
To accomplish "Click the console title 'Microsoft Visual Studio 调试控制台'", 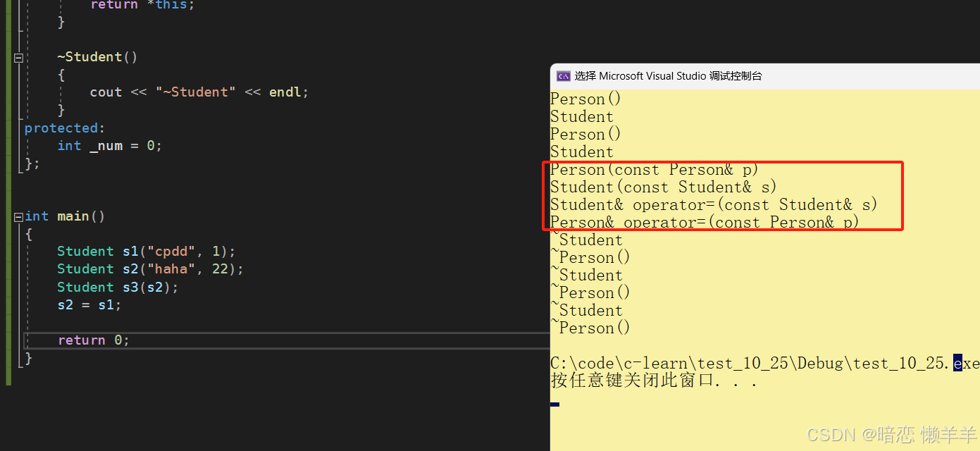I will pos(681,76).
